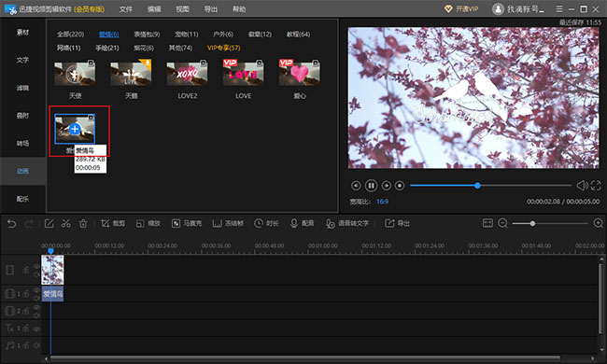Screen dimensions: 607x364
Task: Select the highlighted 动画 sidebar tab
Action: pos(22,171)
